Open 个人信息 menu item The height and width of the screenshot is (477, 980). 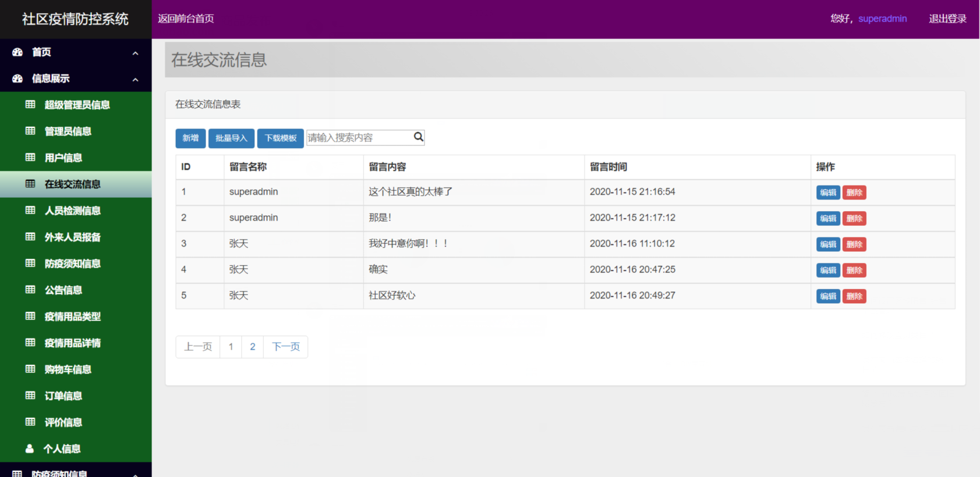click(76, 449)
